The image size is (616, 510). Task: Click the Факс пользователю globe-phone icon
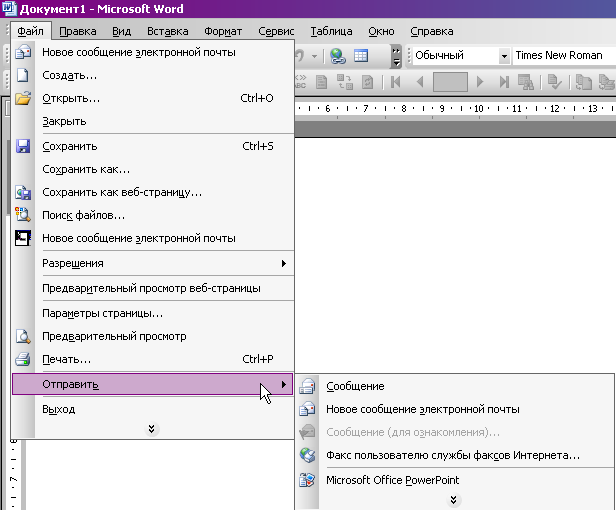click(307, 455)
